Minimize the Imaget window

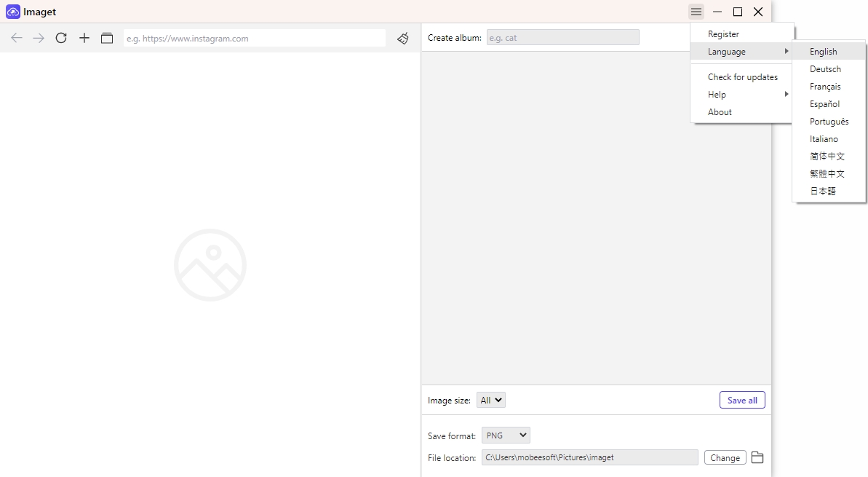point(717,12)
